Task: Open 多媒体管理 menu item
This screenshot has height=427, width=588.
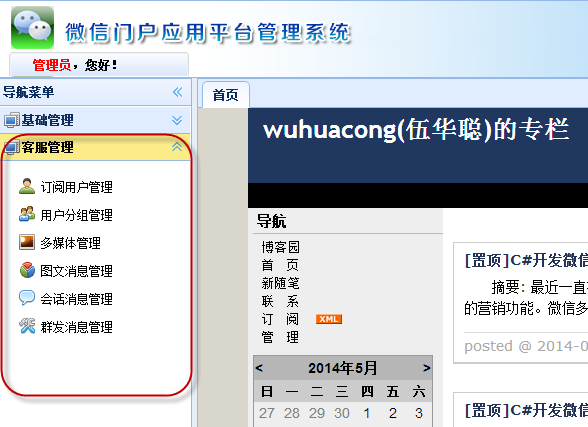Action: [x=70, y=243]
